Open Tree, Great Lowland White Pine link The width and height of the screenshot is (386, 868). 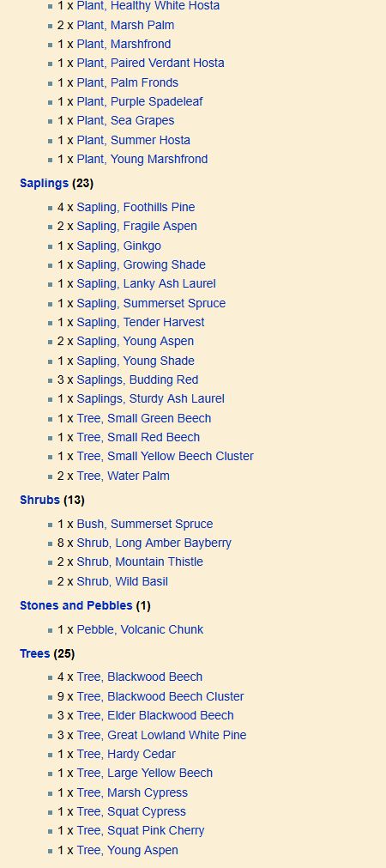[161, 735]
